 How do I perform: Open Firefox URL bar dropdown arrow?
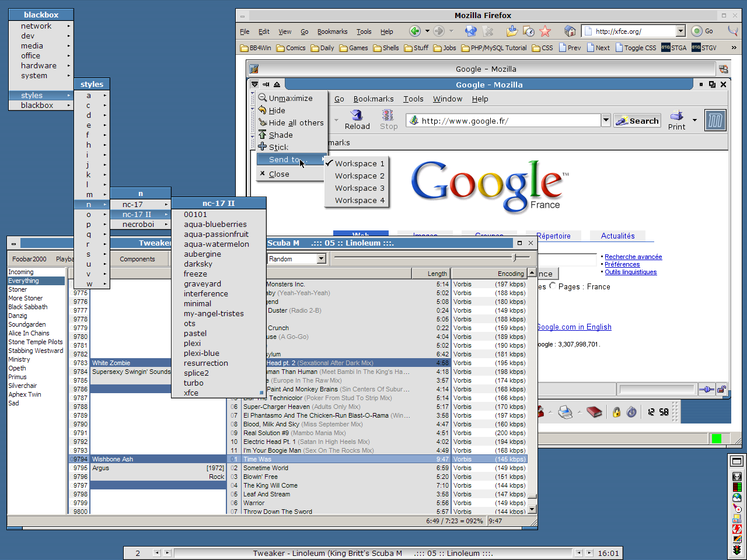[x=680, y=31]
